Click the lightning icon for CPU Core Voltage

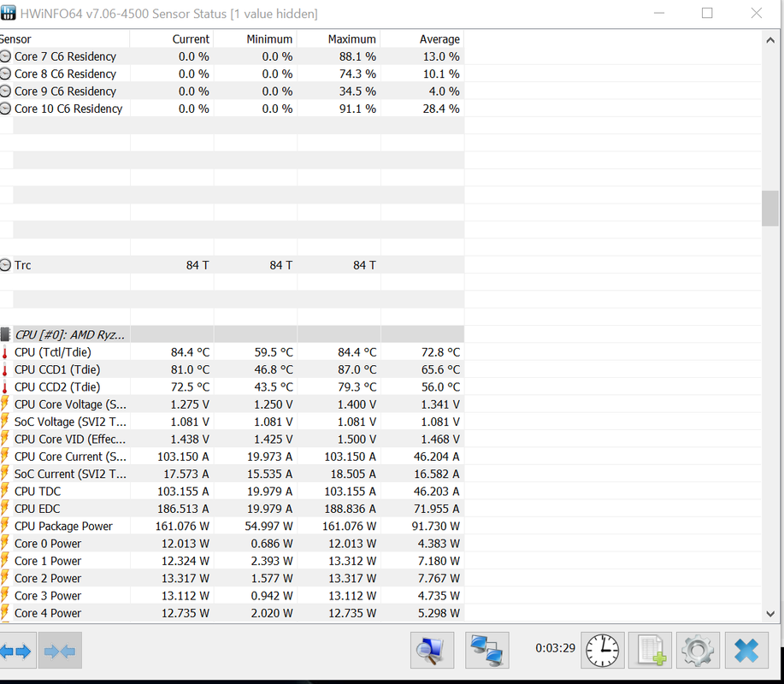tap(5, 404)
